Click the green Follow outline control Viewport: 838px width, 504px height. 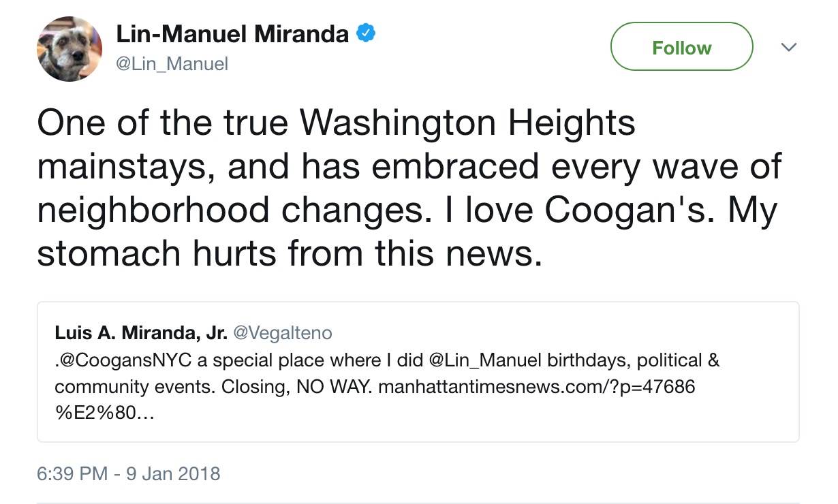(x=681, y=47)
